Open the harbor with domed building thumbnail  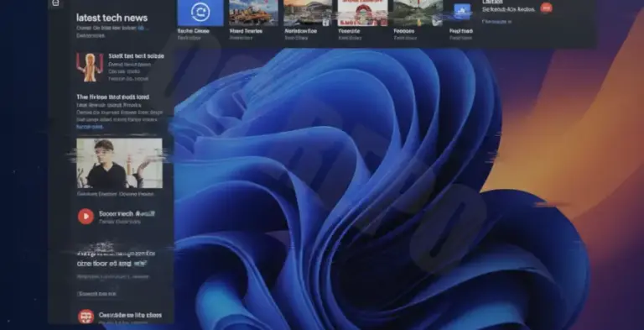pyautogui.click(x=308, y=13)
